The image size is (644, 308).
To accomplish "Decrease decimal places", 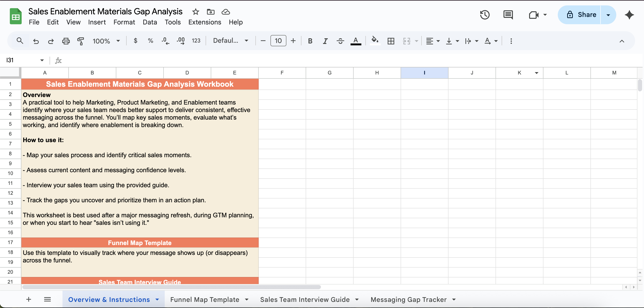I will tap(165, 40).
